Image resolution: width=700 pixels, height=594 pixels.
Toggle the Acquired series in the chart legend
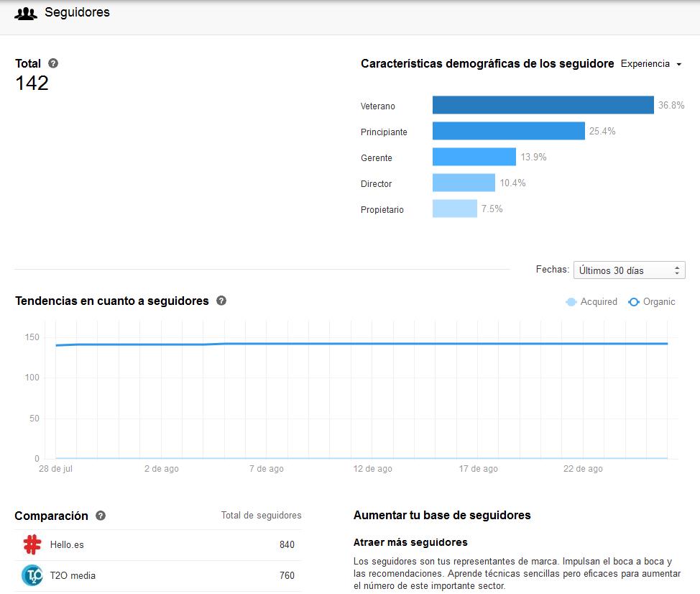pyautogui.click(x=591, y=302)
